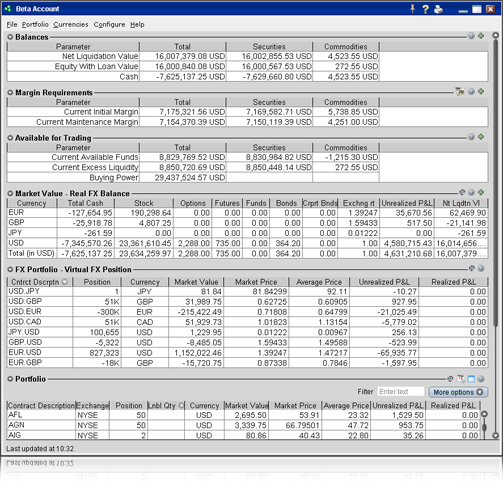
Task: Select the GBP.USD contract row
Action: (x=247, y=343)
